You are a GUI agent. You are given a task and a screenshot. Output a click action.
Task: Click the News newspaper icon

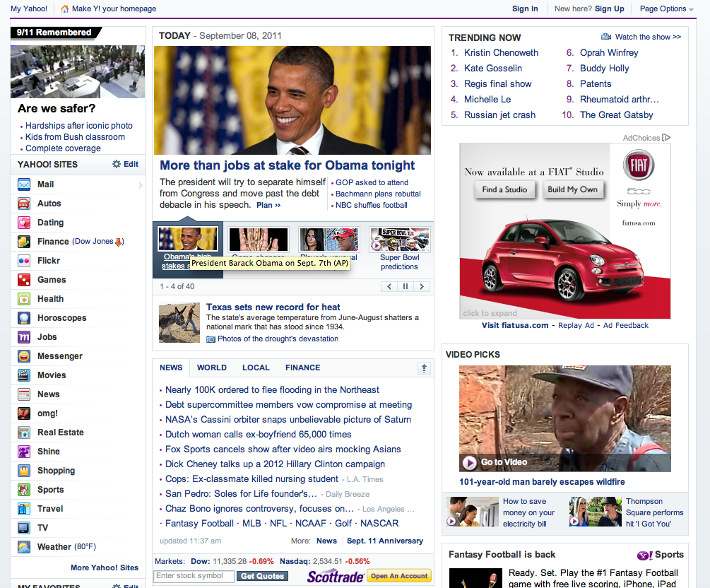(x=24, y=394)
